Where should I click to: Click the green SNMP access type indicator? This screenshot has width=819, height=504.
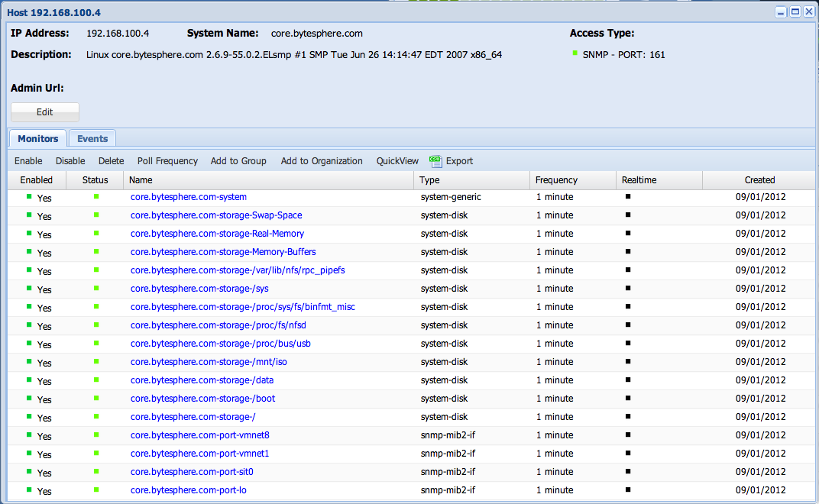click(575, 53)
